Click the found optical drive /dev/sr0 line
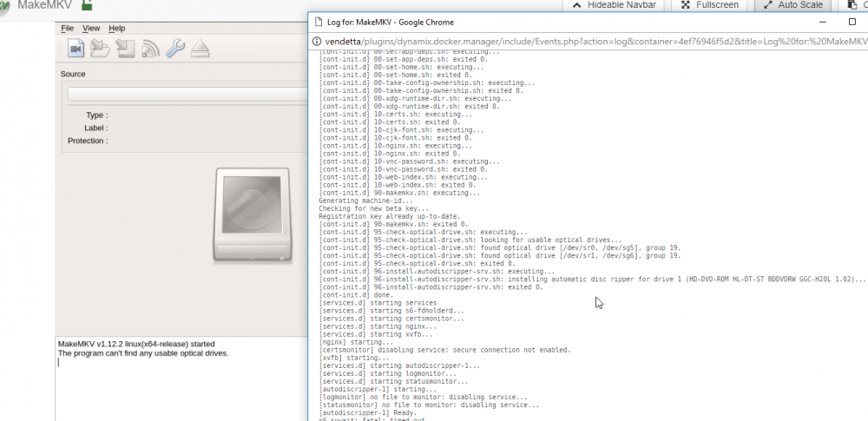 point(500,247)
